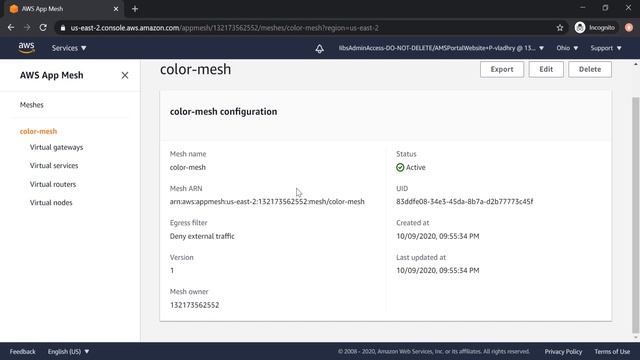Click the Version value 1
This screenshot has height=360, width=640.
(x=172, y=271)
